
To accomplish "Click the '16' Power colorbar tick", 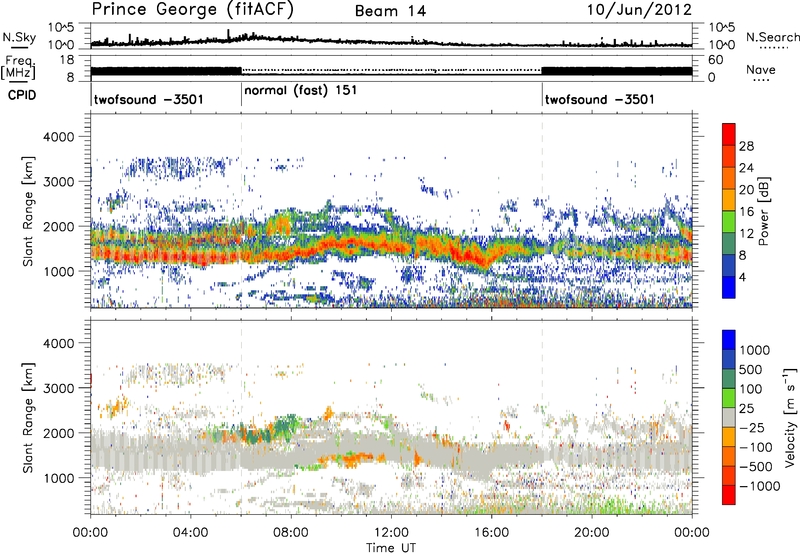I will 746,212.
